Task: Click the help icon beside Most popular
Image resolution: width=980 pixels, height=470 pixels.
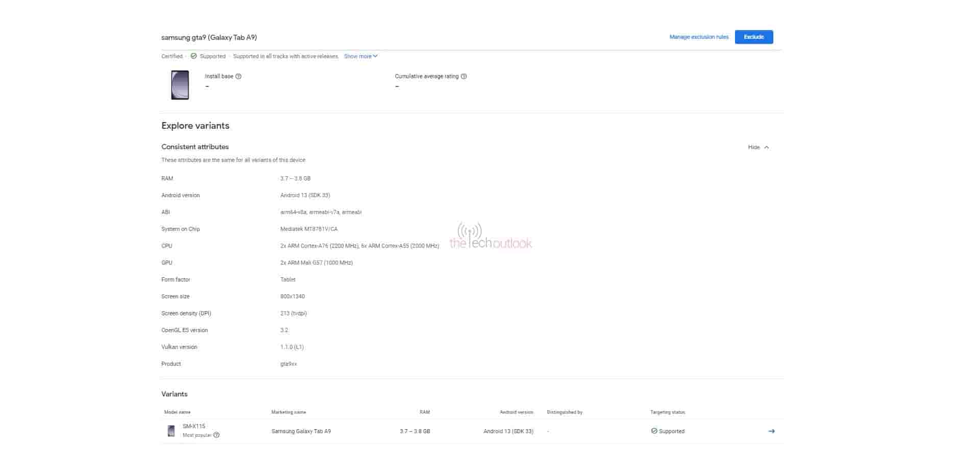Action: pos(216,435)
